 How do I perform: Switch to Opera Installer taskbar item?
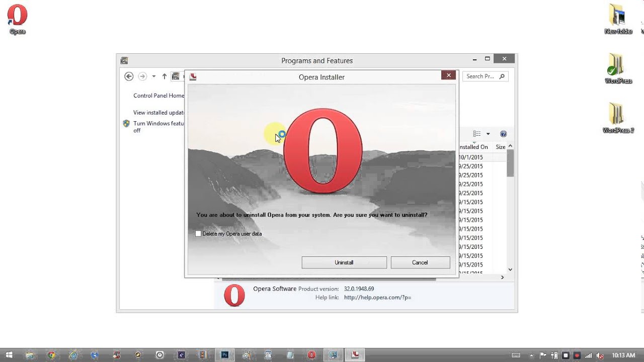(355, 355)
